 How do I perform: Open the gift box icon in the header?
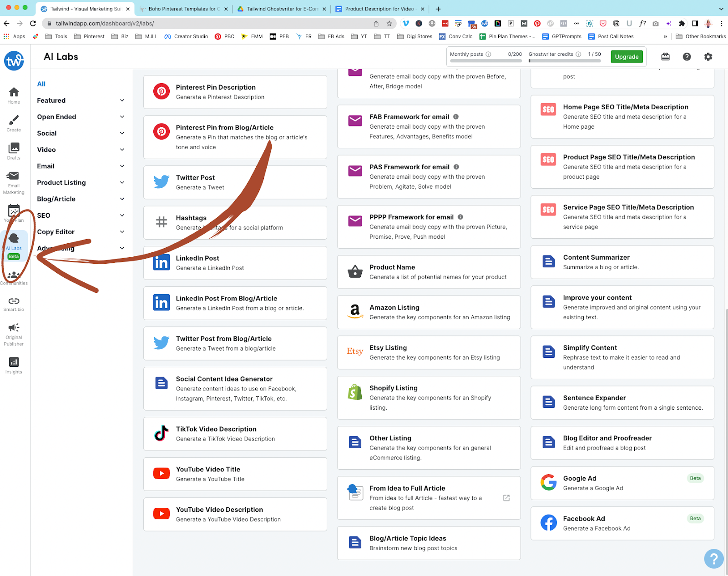pos(665,57)
